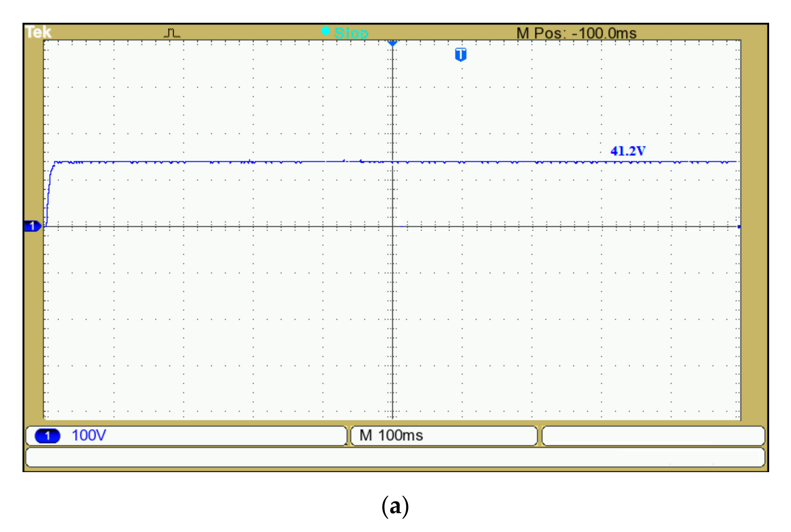Click the empty readout box at bottom right
Image resolution: width=791 pixels, height=532 pixels.
pyautogui.click(x=653, y=436)
